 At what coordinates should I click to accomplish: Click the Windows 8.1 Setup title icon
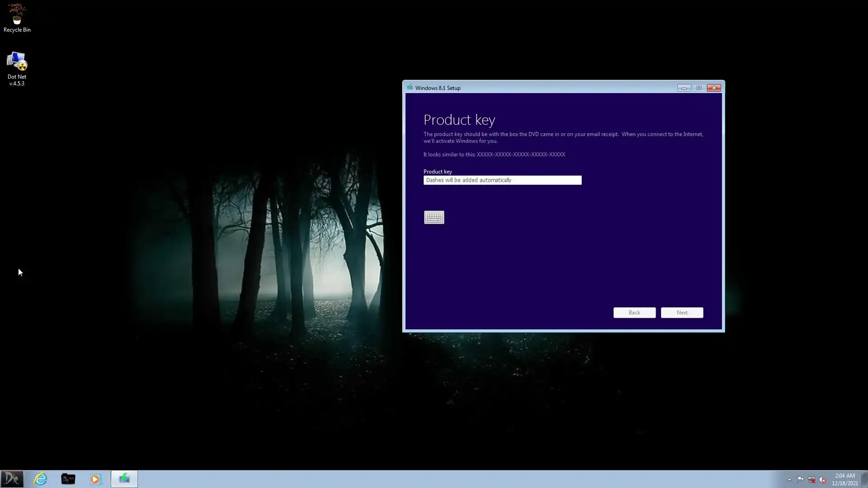tap(410, 87)
